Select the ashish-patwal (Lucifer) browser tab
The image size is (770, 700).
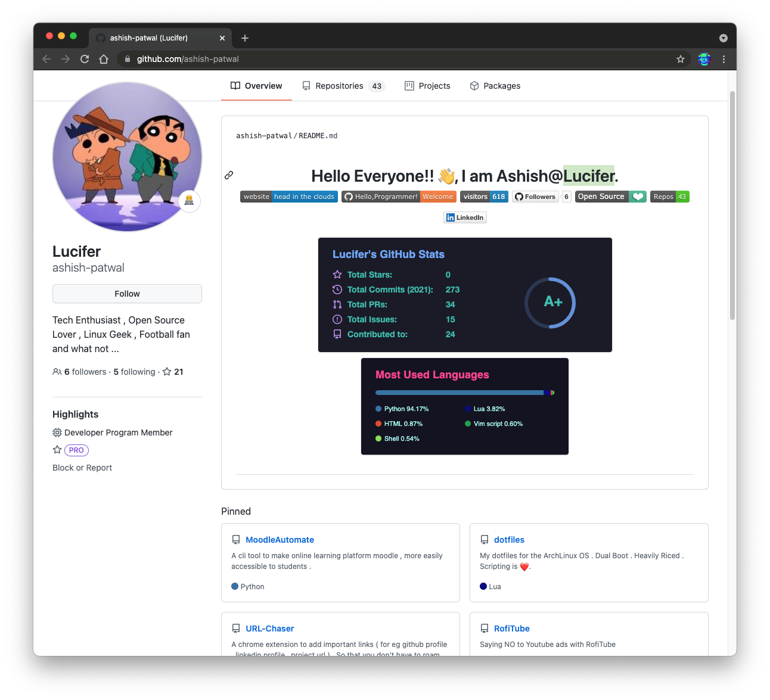coord(160,38)
